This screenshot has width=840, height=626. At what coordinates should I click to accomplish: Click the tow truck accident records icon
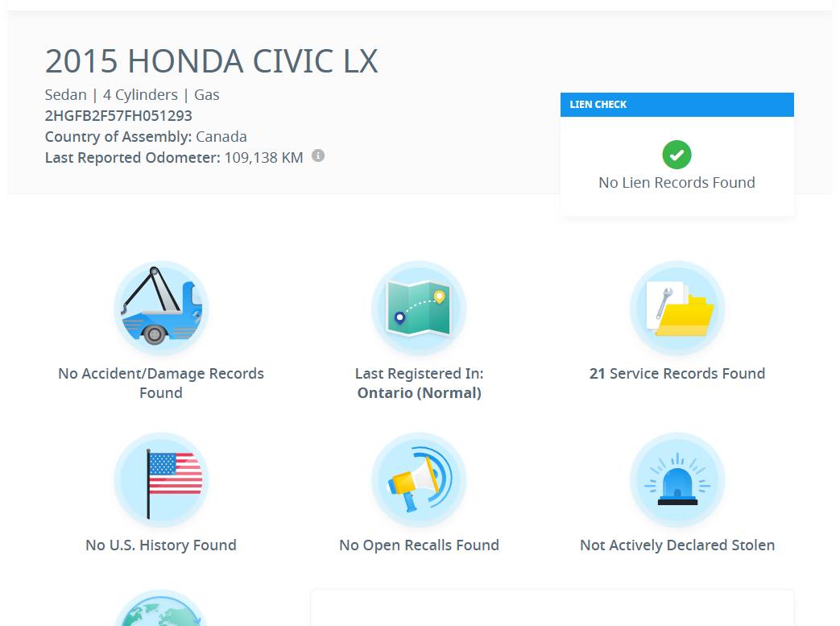click(x=161, y=309)
